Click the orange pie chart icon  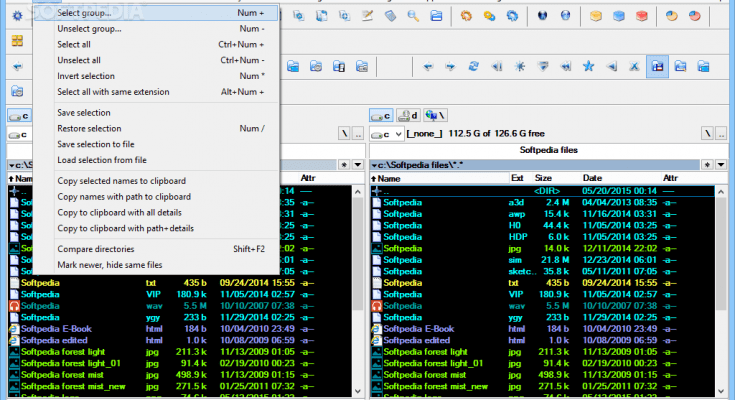coord(672,16)
